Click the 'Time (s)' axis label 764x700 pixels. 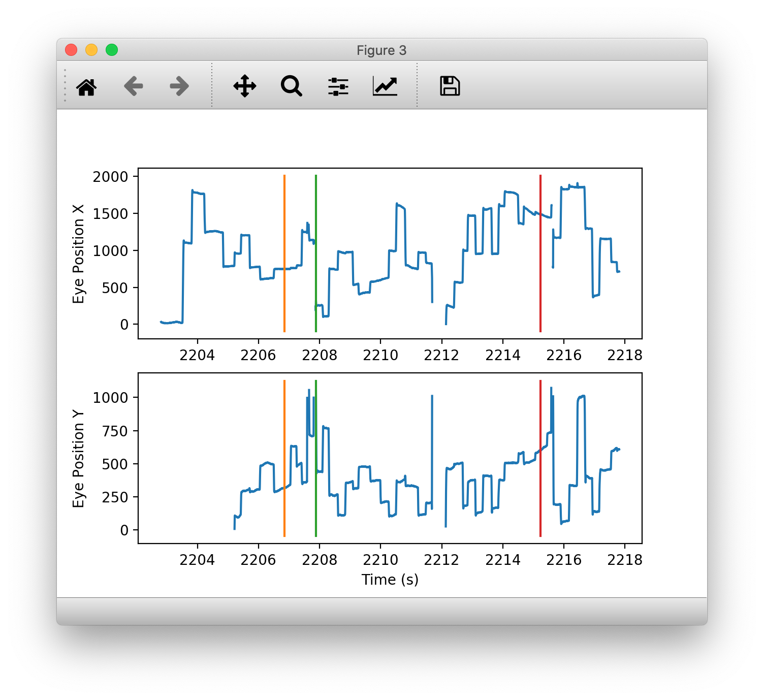coord(390,580)
